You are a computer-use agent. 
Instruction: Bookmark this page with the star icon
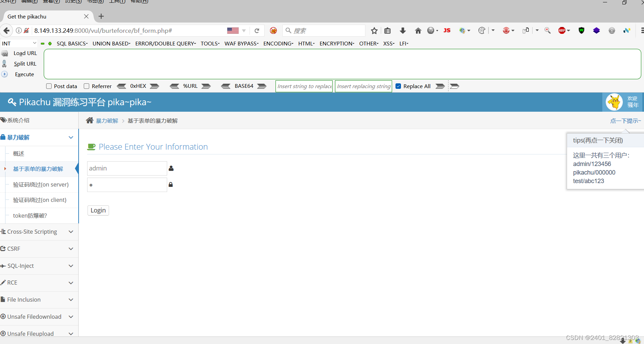(x=374, y=30)
